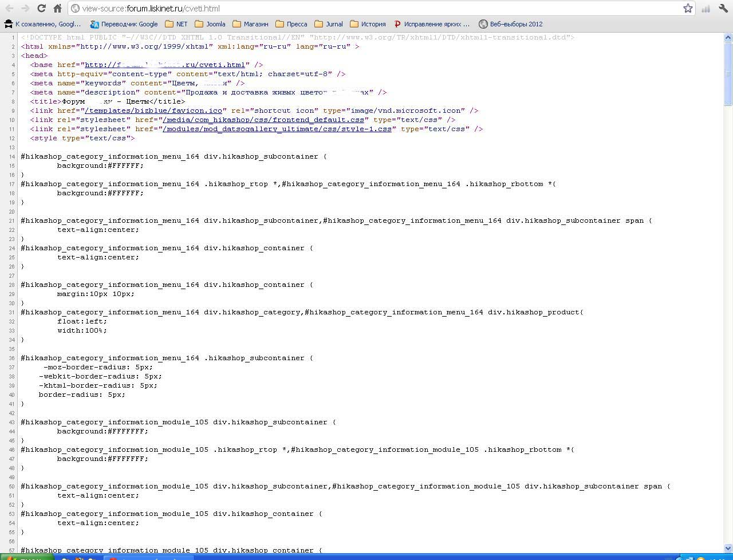This screenshot has height=560, width=733.
Task: Click the 'float:left;' line
Action: (x=82, y=321)
